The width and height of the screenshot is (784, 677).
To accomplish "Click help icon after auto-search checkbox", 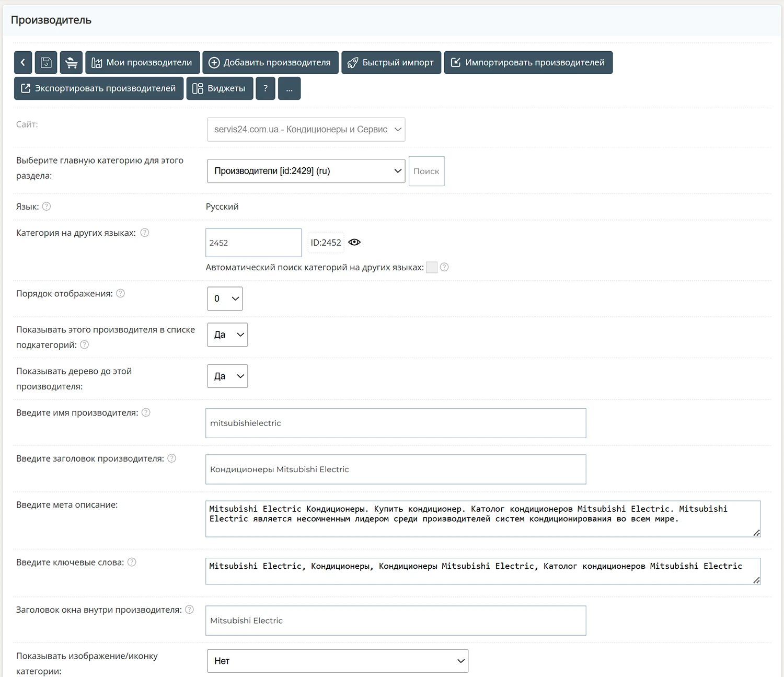I will (444, 267).
